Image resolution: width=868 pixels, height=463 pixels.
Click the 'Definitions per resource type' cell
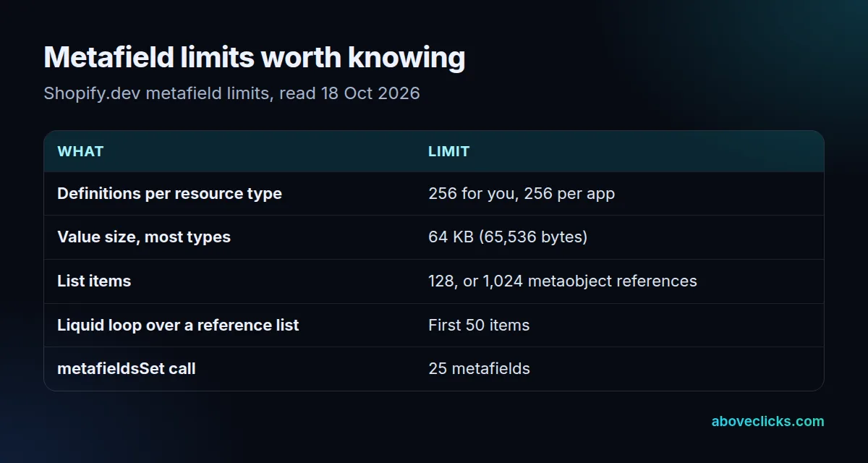[x=169, y=194]
